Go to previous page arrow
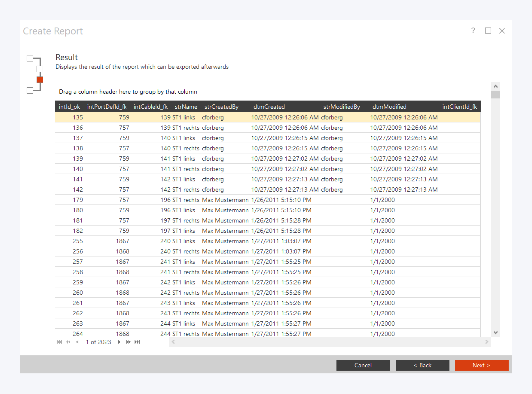Viewport: 532px width, 394px height. tap(77, 342)
